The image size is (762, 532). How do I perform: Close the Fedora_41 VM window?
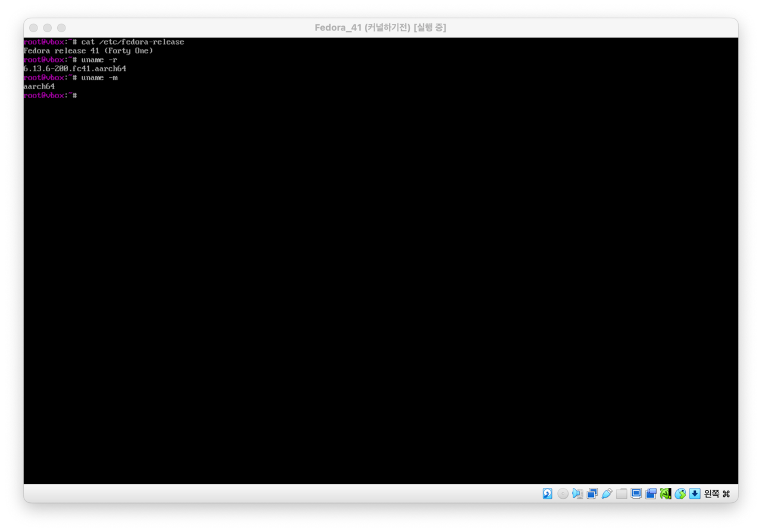pyautogui.click(x=33, y=28)
